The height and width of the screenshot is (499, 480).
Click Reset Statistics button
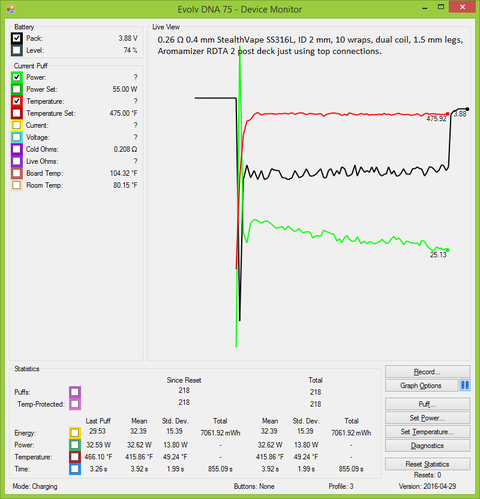[427, 464]
